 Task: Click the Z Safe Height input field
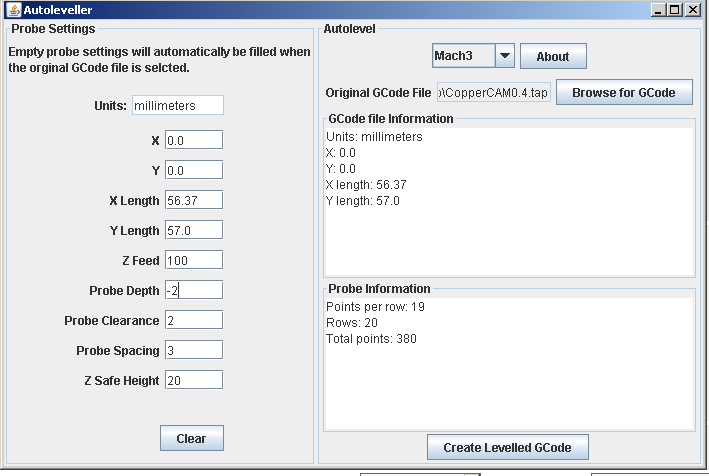click(194, 380)
